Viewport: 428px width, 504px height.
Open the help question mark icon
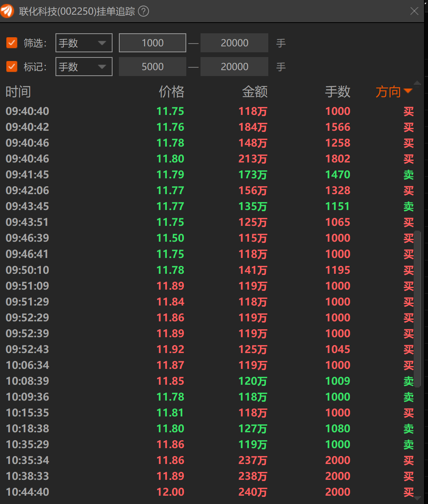(143, 11)
